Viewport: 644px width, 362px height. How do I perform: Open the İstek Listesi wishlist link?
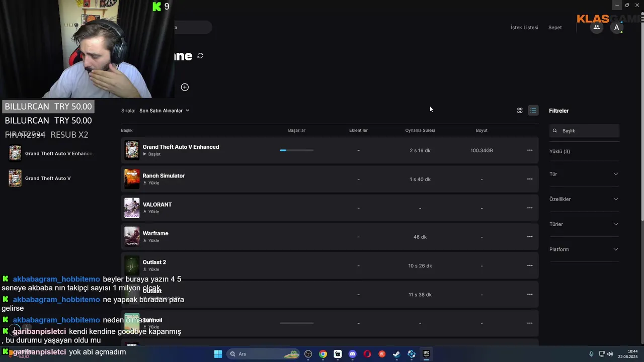[x=524, y=28]
